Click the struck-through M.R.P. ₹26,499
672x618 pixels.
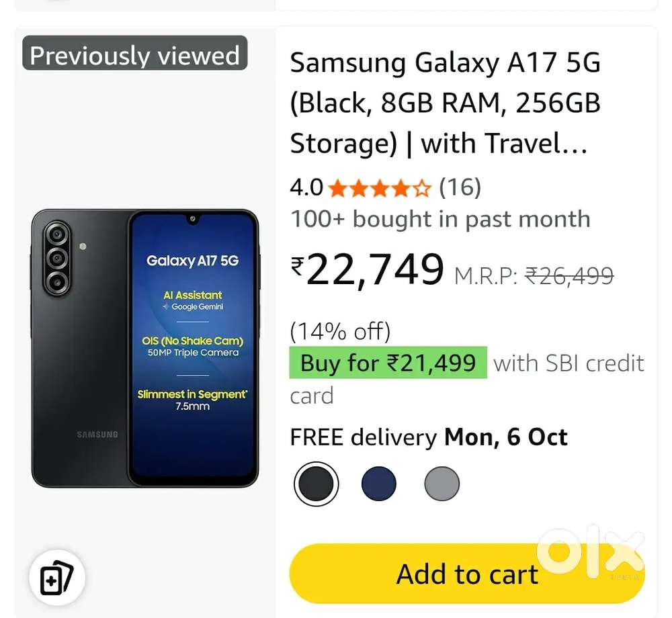(534, 275)
